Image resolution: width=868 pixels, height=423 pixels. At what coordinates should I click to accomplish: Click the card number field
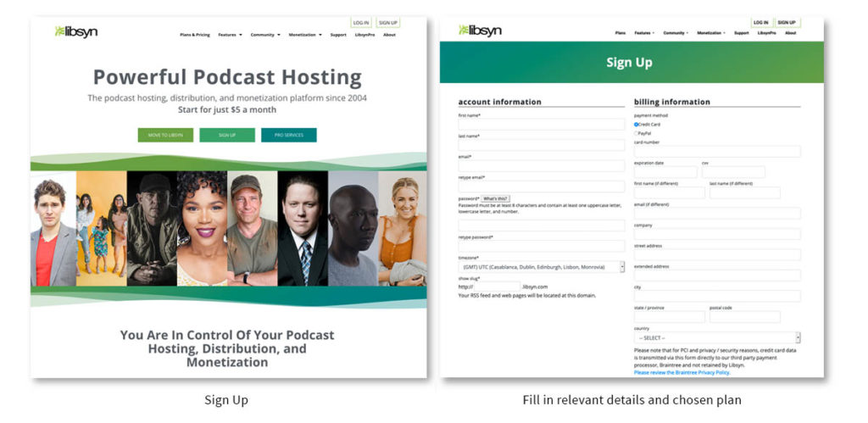tap(717, 151)
